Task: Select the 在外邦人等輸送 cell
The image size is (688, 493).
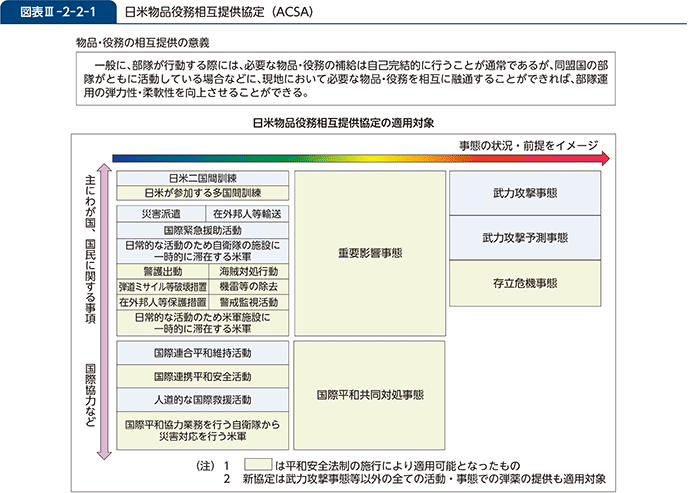Action: [247, 214]
